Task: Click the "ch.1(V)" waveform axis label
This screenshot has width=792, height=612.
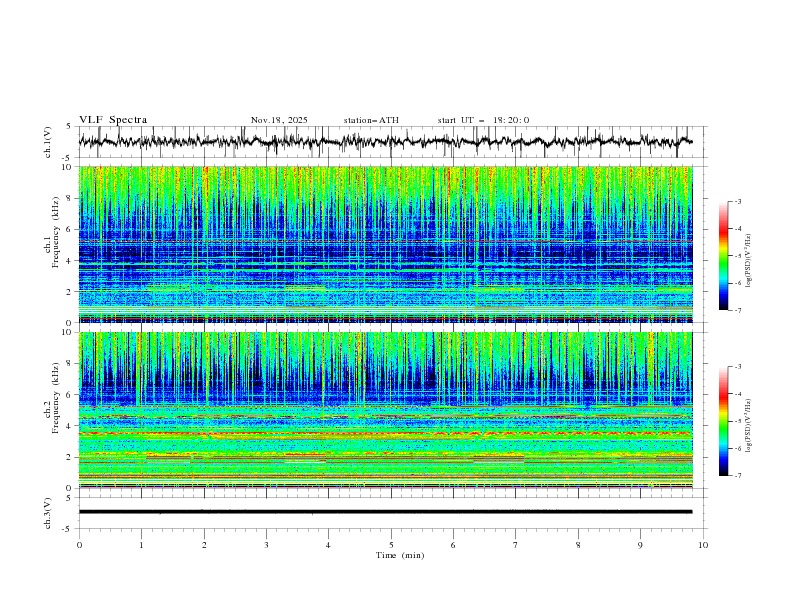Action: pos(47,142)
